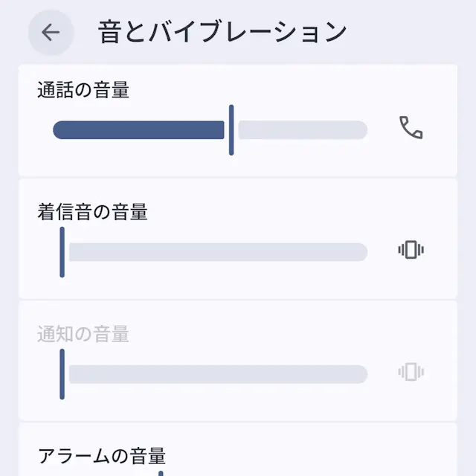Click the alarm volume slider handle
This screenshot has height=476, width=476.
(161, 473)
